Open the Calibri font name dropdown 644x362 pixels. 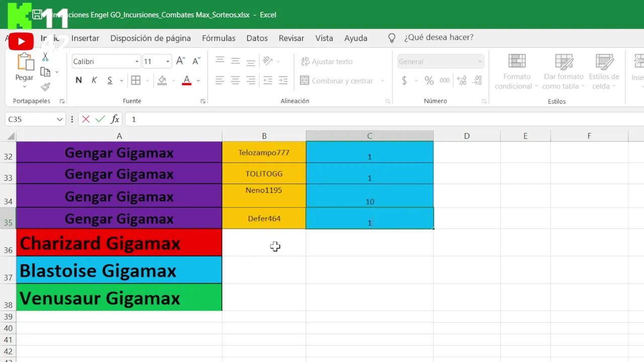pyautogui.click(x=136, y=61)
